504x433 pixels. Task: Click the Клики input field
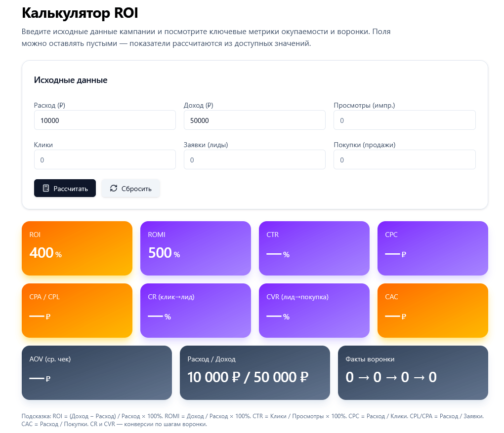pos(105,159)
